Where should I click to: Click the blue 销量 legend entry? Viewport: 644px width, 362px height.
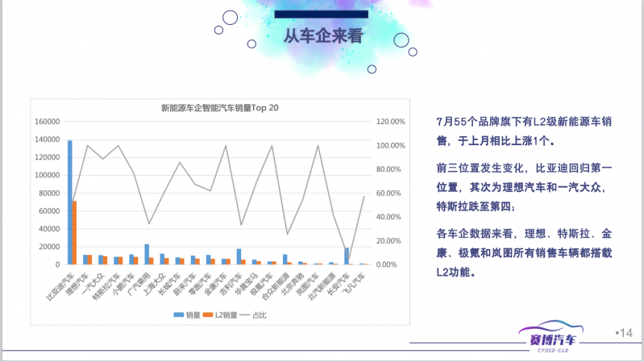pyautogui.click(x=187, y=315)
